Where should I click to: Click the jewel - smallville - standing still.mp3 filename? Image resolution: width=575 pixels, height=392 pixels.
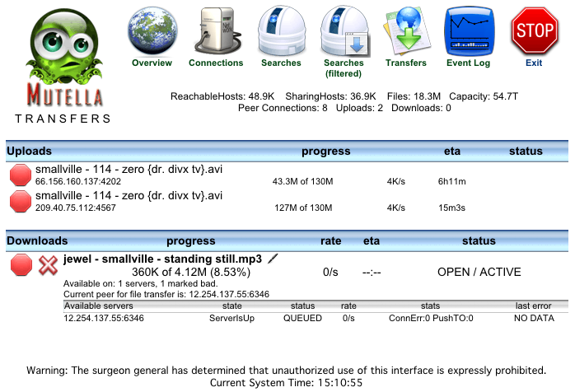coord(162,259)
